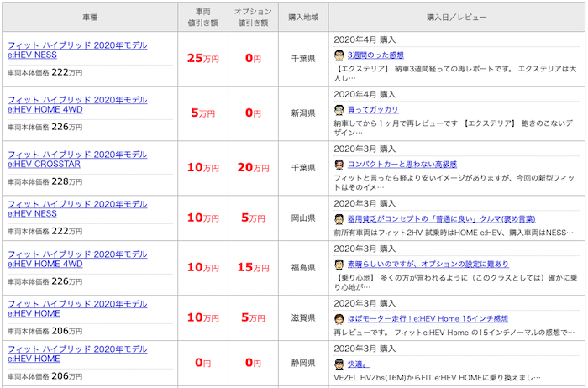Screen dimensions: 588x388
Task: Open the review コンパクトカーと思わない高級感
Action: (x=402, y=165)
